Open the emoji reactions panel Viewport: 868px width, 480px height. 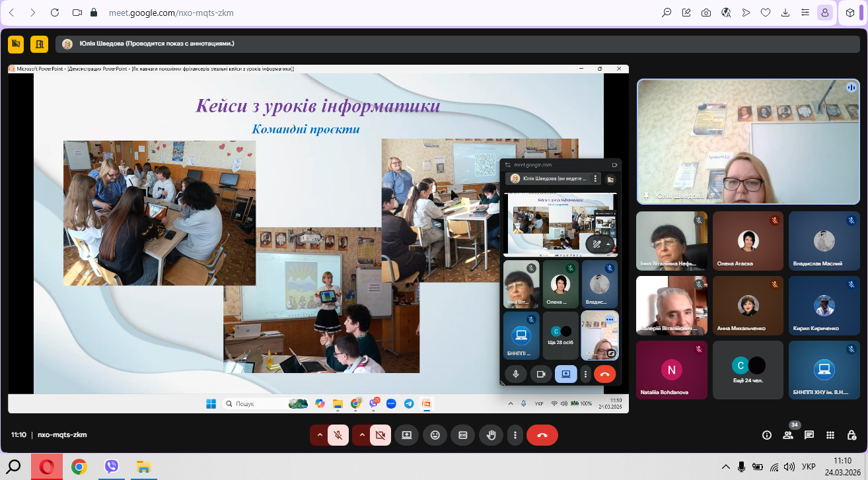[435, 435]
